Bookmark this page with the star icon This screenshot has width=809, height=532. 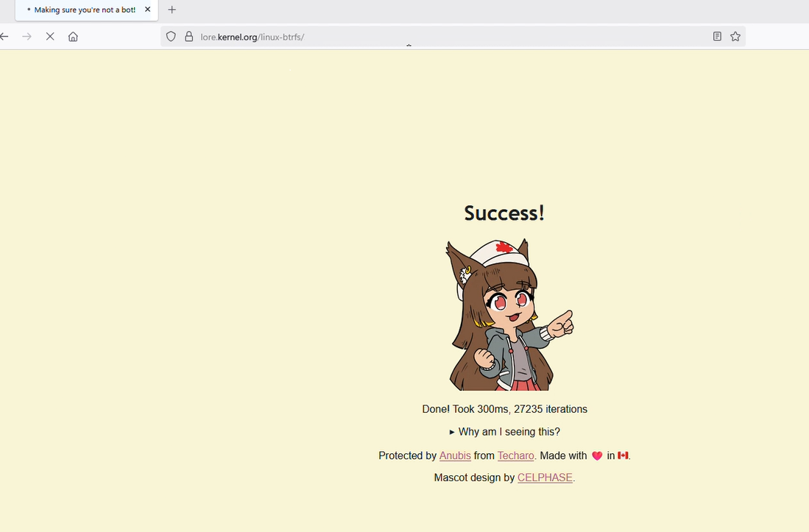click(735, 36)
